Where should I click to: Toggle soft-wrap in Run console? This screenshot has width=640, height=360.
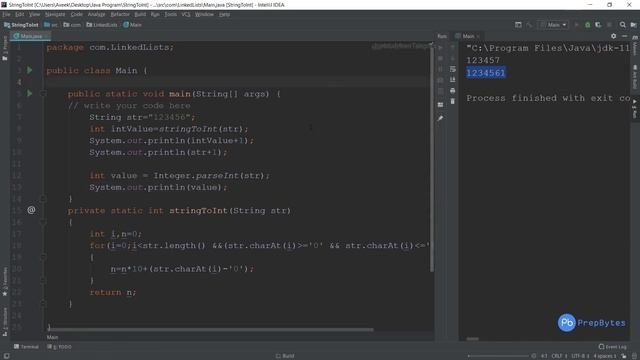(x=453, y=69)
